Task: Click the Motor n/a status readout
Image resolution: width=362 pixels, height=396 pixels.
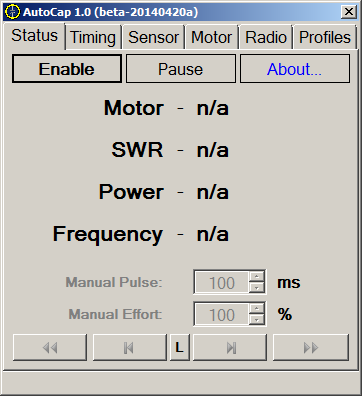Action: click(x=213, y=108)
